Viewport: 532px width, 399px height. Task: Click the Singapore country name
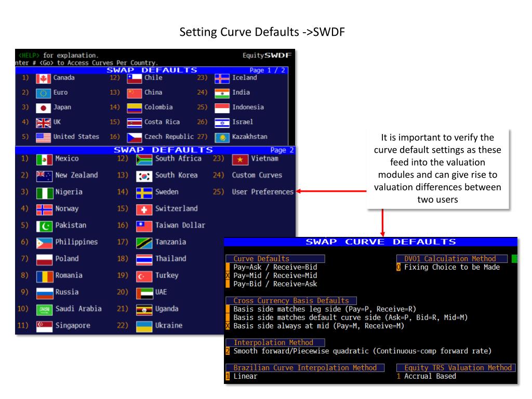(73, 326)
